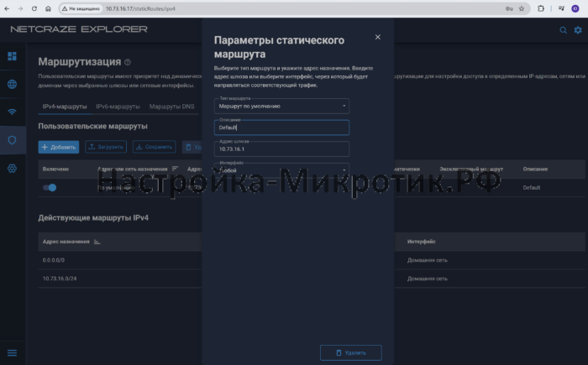Open the Тип маршрута dropdown
The height and width of the screenshot is (365, 588).
tap(281, 106)
